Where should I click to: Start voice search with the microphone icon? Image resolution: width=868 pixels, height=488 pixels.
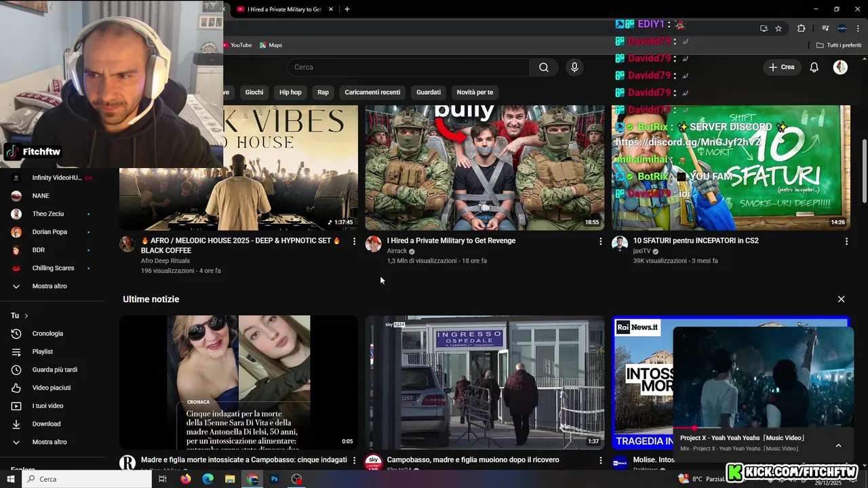574,67
